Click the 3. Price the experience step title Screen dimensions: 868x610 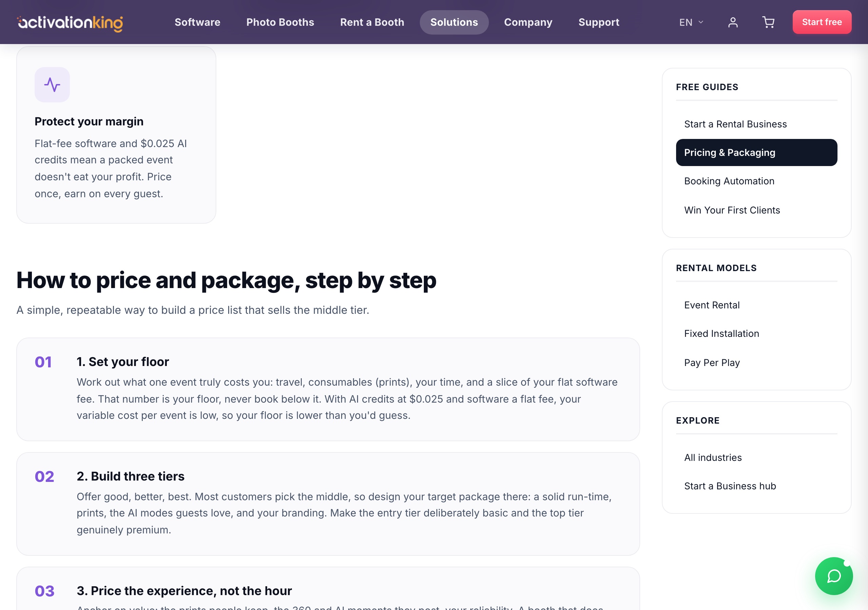[x=184, y=591]
